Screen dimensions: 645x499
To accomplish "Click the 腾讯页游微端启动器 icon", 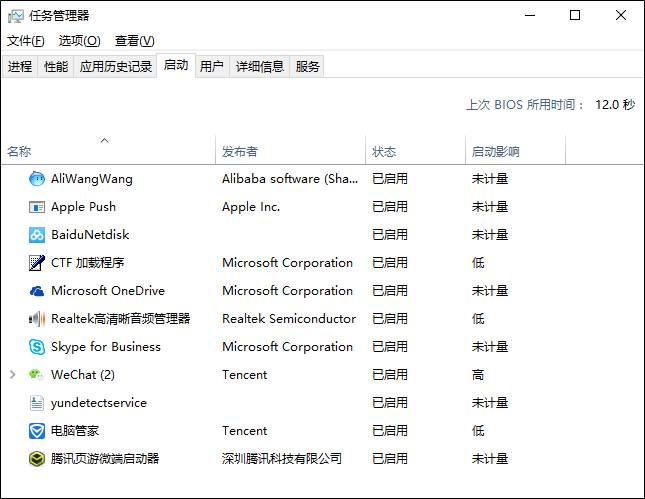I will click(37, 459).
